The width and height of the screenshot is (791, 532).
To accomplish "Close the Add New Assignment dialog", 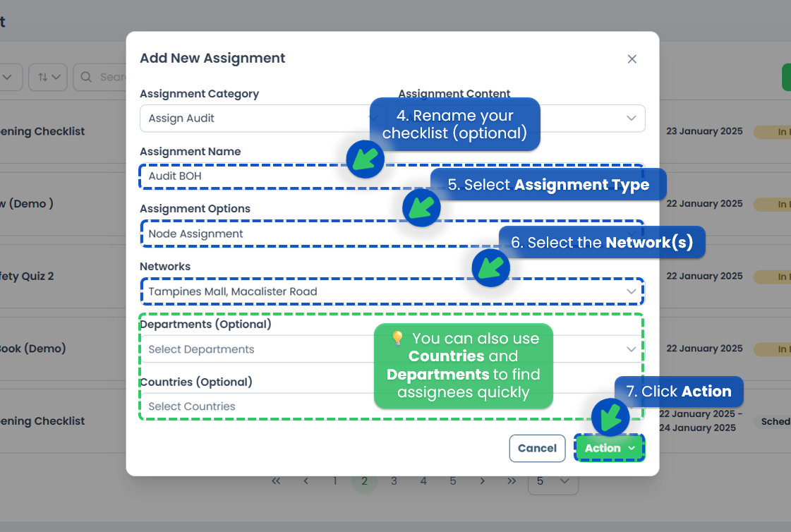I will 632,59.
